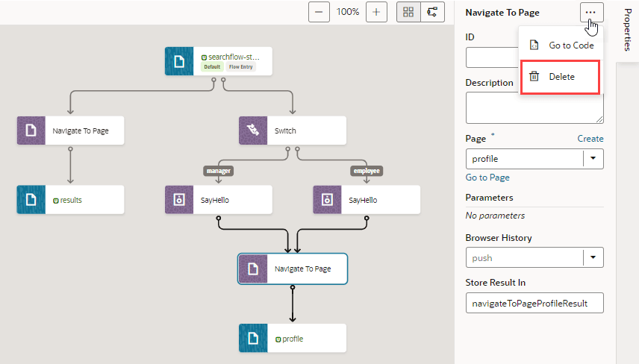
Task: Select left Navigate To Page node label
Action: (x=81, y=131)
